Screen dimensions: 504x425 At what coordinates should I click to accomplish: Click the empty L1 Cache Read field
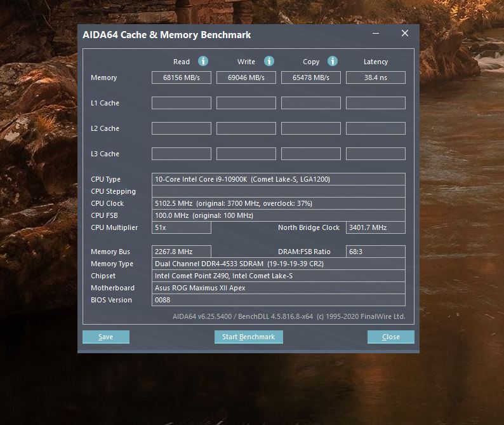(x=182, y=103)
